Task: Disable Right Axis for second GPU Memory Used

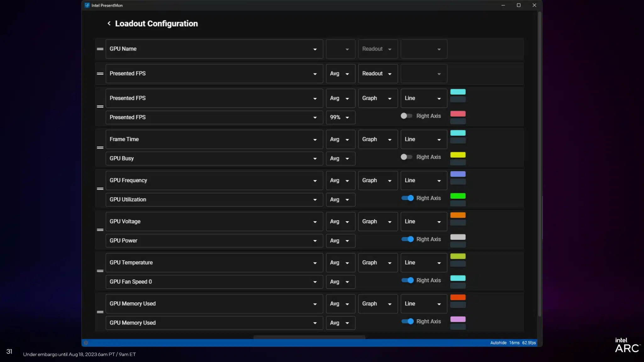Action: tap(408, 321)
